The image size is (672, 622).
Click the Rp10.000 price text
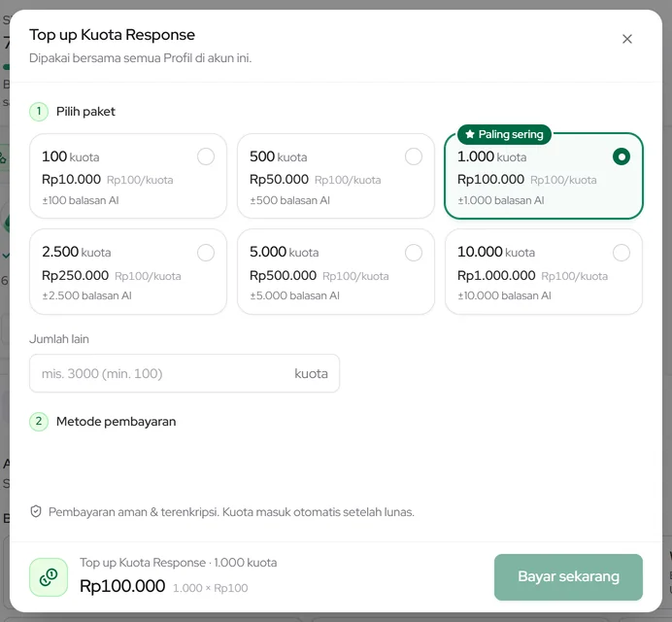tap(71, 179)
